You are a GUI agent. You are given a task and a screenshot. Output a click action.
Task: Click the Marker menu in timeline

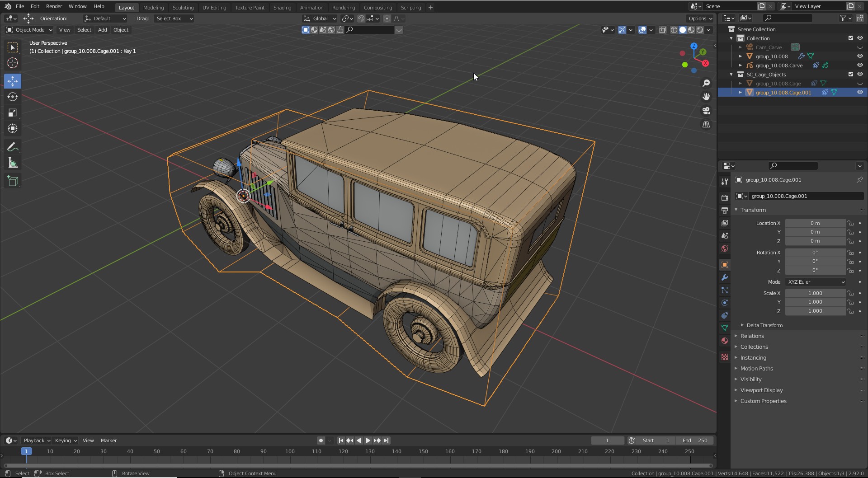[x=108, y=441]
